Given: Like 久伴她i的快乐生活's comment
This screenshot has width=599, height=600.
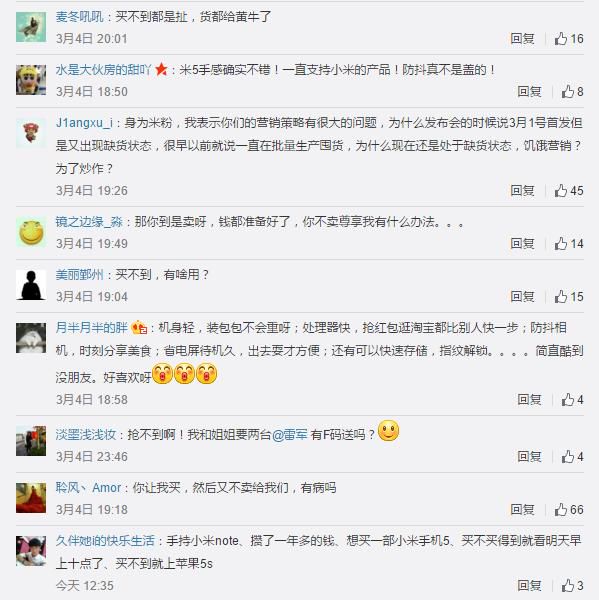Looking at the screenshot, I should click(x=572, y=585).
